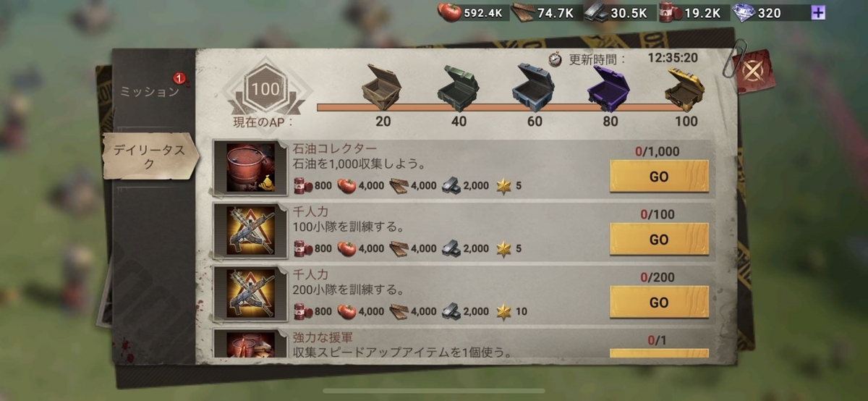The image size is (868, 401).
Task: Click GO for 200小隊を訓練する task
Action: [x=659, y=303]
